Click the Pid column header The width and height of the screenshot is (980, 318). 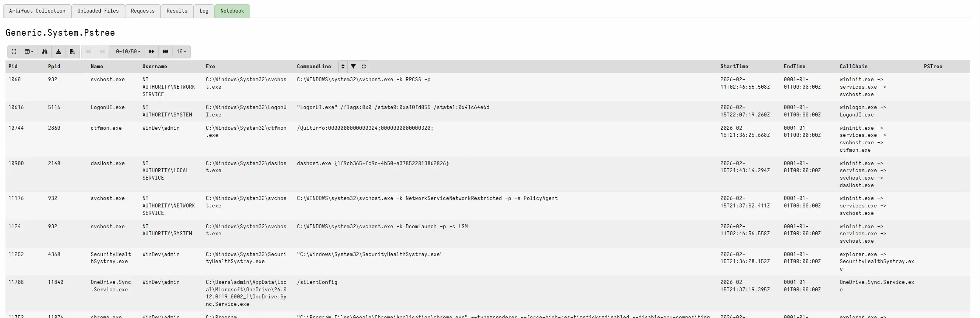point(13,67)
